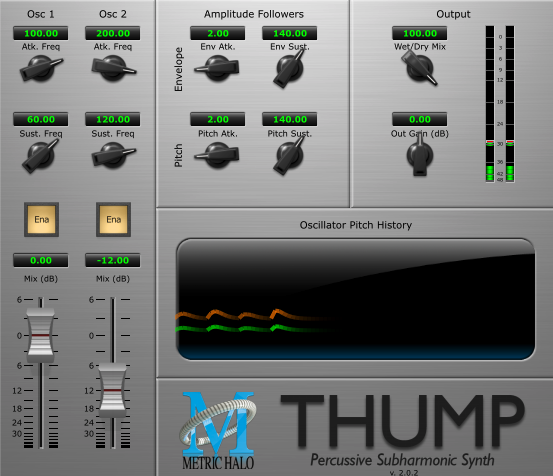553x476 pixels.
Task: Select the Osc 1 Atk. Freq value field
Action: [x=41, y=33]
